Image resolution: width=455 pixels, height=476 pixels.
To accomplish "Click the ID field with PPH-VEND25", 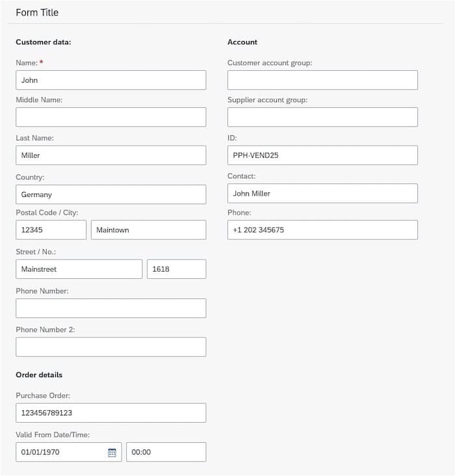I will coord(322,155).
